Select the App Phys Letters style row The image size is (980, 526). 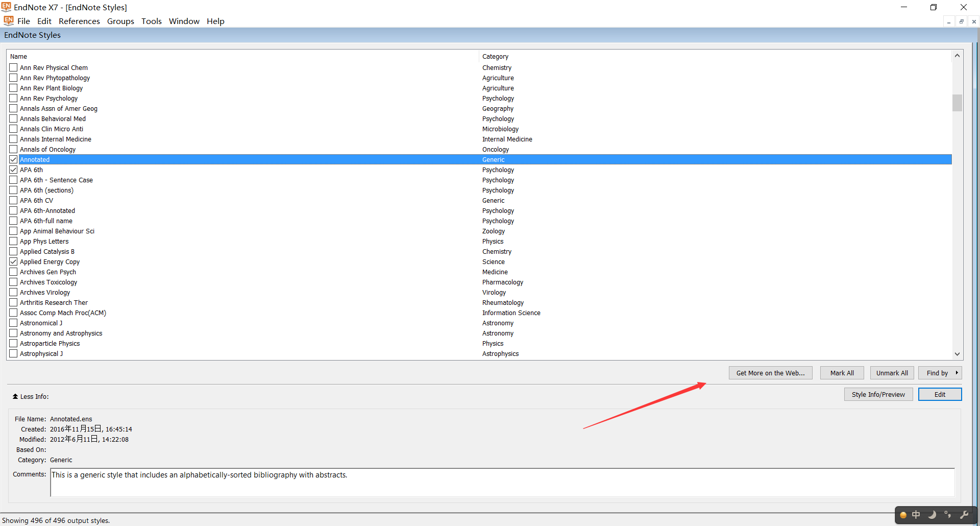(x=480, y=241)
